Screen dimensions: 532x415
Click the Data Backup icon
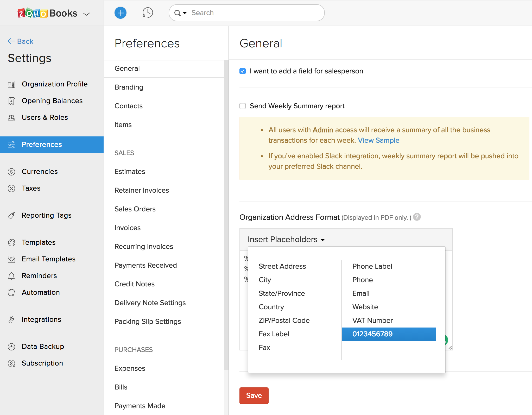[11, 347]
